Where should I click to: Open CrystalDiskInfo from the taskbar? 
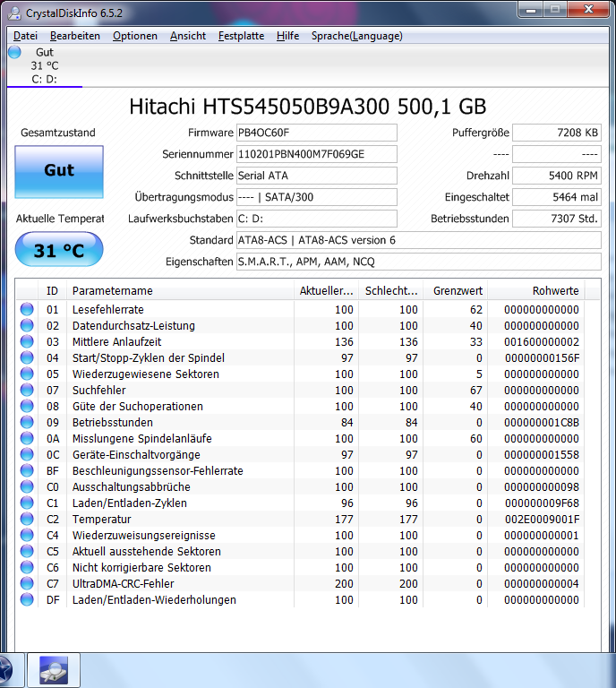(54, 670)
